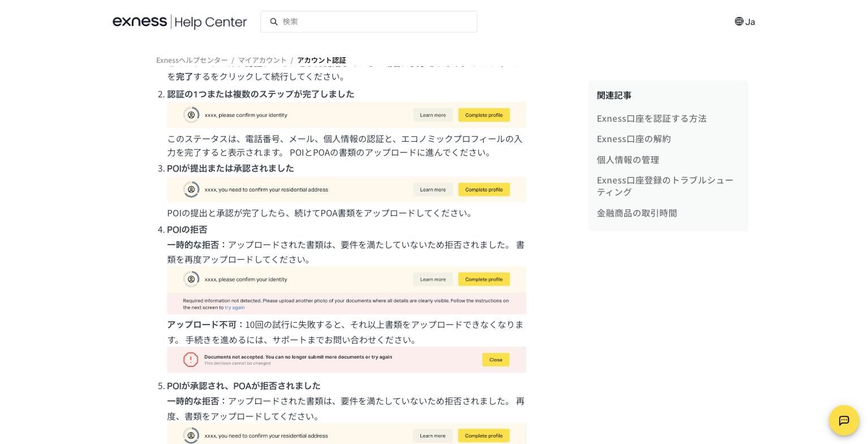Click 一時的な拒否 label under POIの拒否
This screenshot has width=868, height=444.
pos(196,245)
